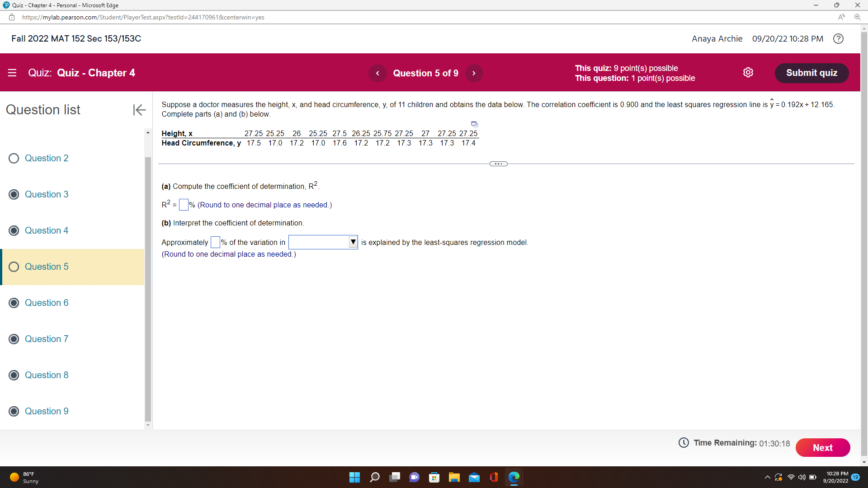Viewport: 868px width, 488px height.
Task: Expand the ellipsis divider handle
Action: click(x=498, y=164)
